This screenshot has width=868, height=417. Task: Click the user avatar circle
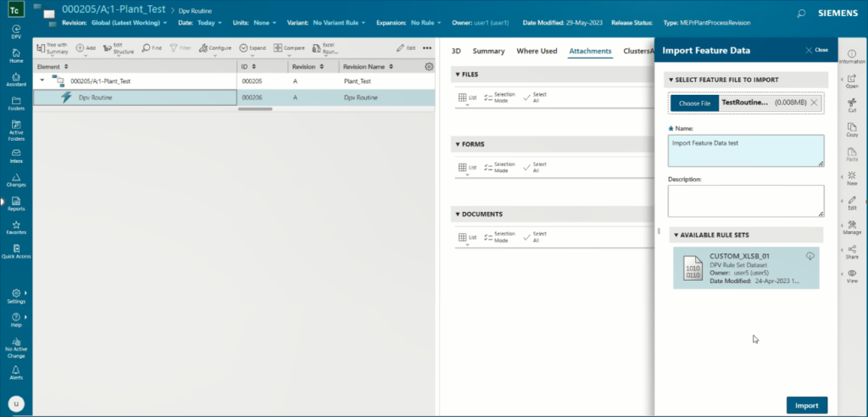[x=16, y=403]
